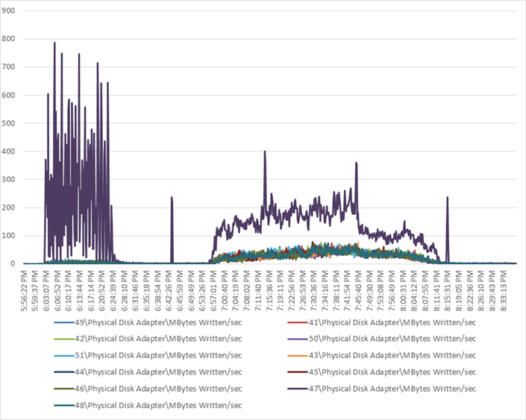Click the dark red swatch for adapter 45
The height and width of the screenshot is (420, 526).
tap(298, 372)
